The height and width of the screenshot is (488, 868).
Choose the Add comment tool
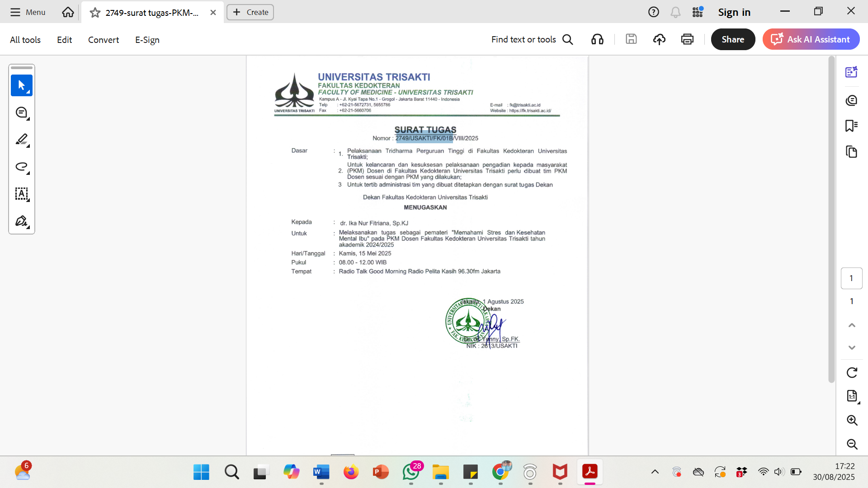(21, 113)
